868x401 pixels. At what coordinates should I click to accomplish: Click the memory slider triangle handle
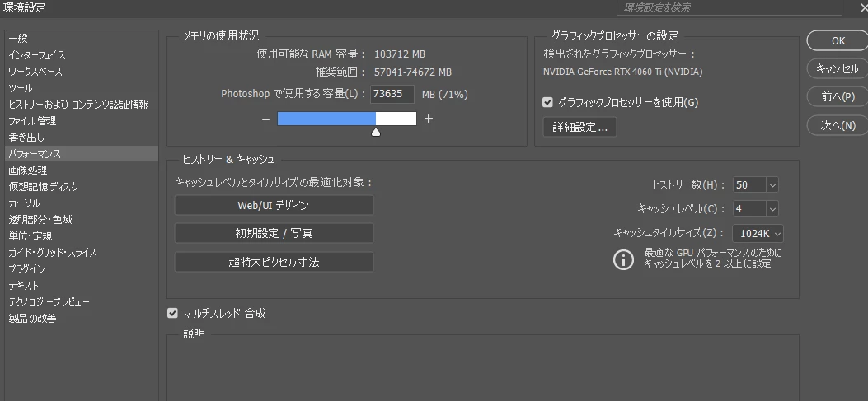[x=376, y=132]
